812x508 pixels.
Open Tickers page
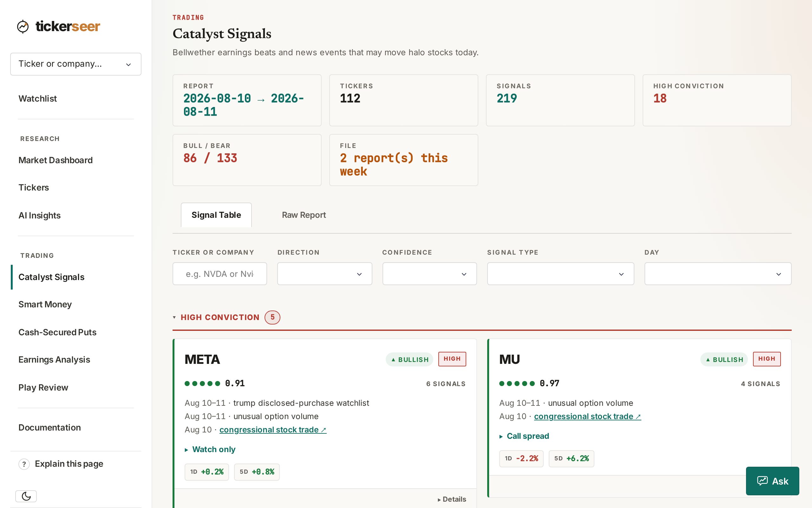(34, 187)
